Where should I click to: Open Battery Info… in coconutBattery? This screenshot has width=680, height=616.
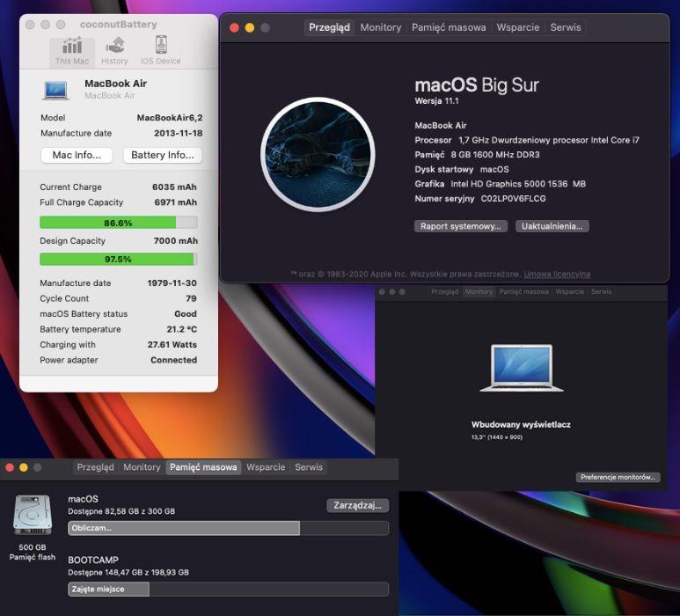(163, 155)
